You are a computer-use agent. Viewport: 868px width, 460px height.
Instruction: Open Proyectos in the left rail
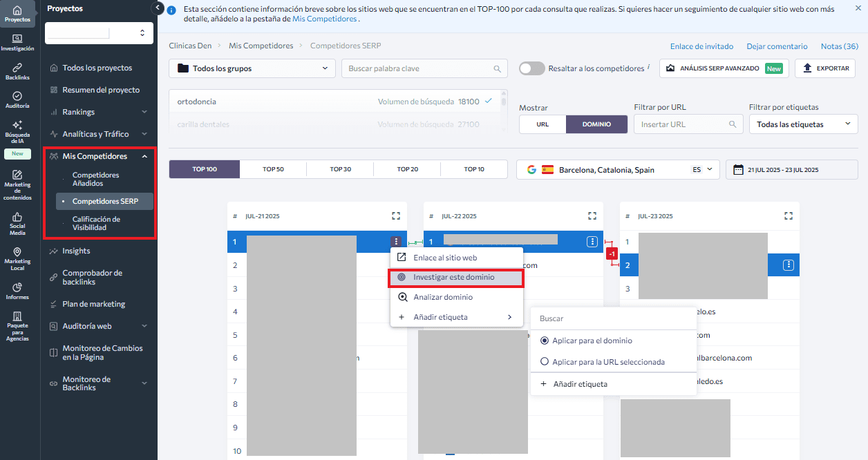pos(17,14)
